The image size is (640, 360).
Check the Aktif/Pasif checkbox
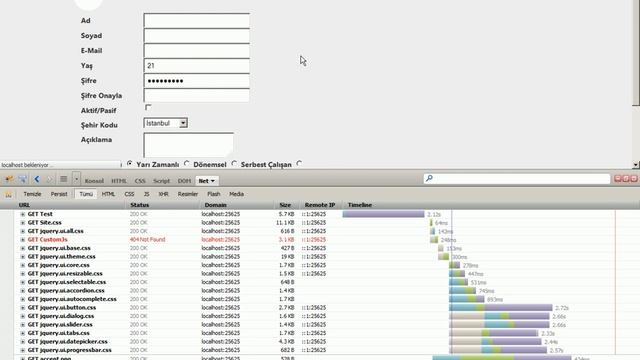tap(148, 107)
